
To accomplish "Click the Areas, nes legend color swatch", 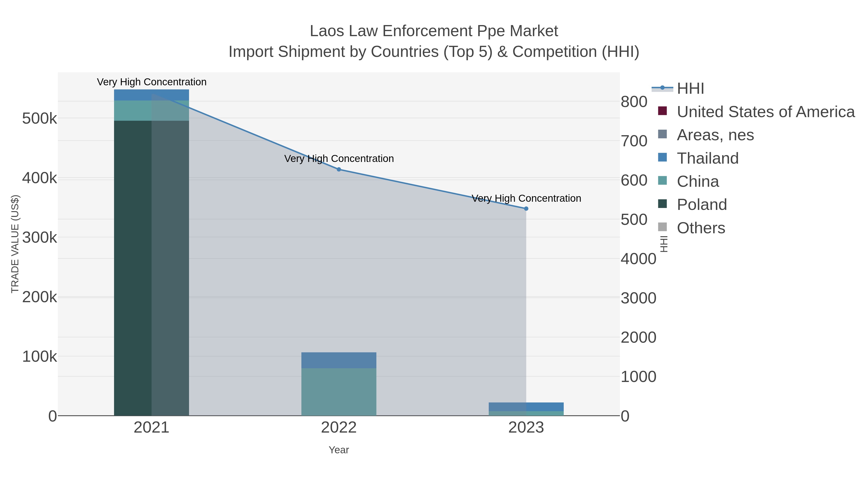I will 663,134.
